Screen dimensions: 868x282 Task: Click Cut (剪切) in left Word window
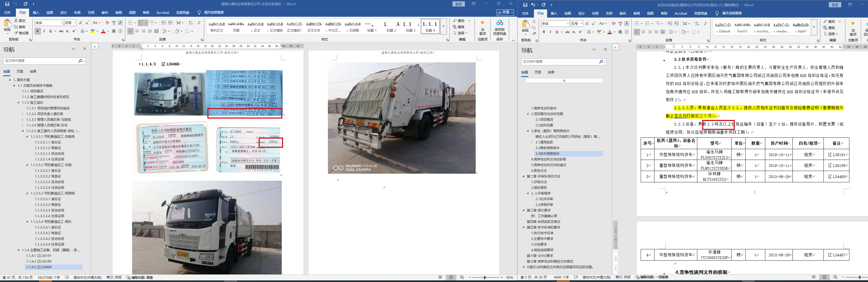[x=20, y=21]
